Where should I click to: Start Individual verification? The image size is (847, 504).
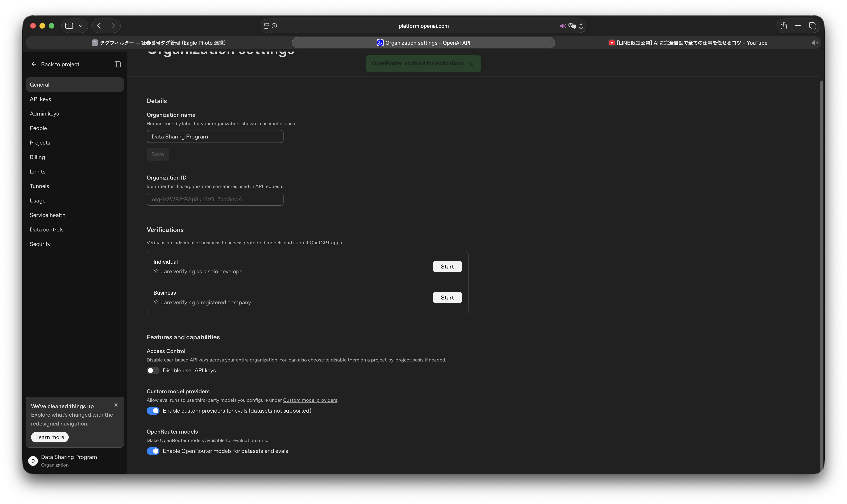pyautogui.click(x=447, y=267)
